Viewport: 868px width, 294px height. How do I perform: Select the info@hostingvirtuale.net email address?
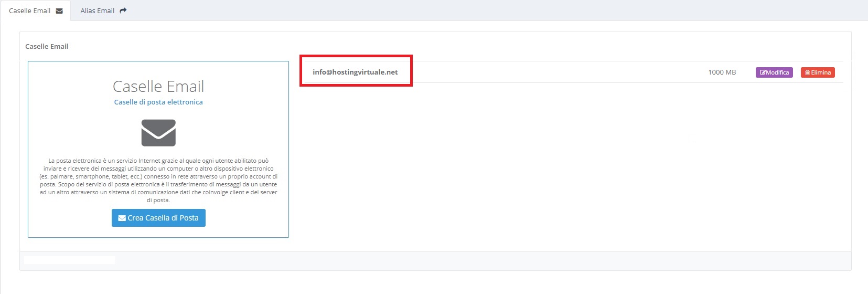(x=355, y=72)
